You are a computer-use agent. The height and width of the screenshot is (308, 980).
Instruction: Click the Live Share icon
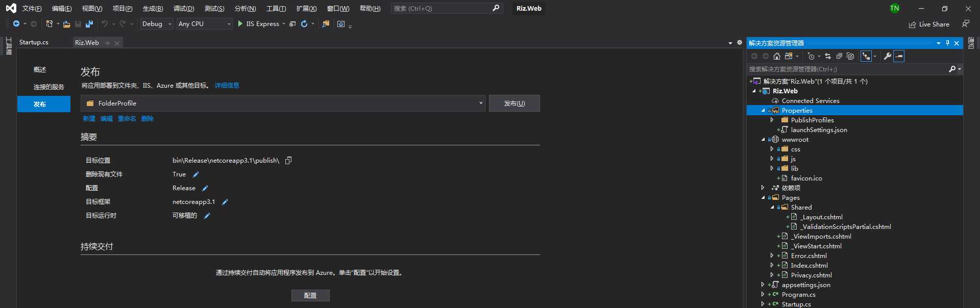pos(912,24)
